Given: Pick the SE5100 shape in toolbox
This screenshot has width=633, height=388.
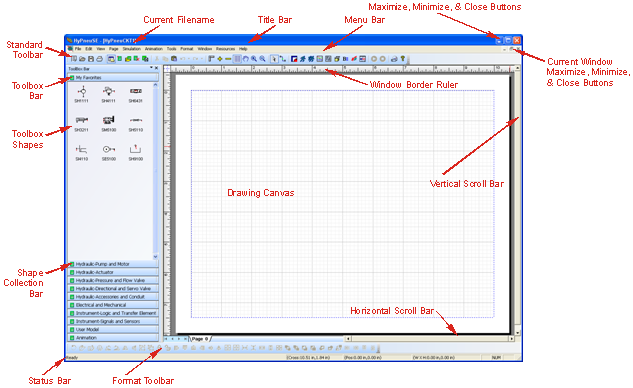Looking at the screenshot, I should [x=109, y=153].
